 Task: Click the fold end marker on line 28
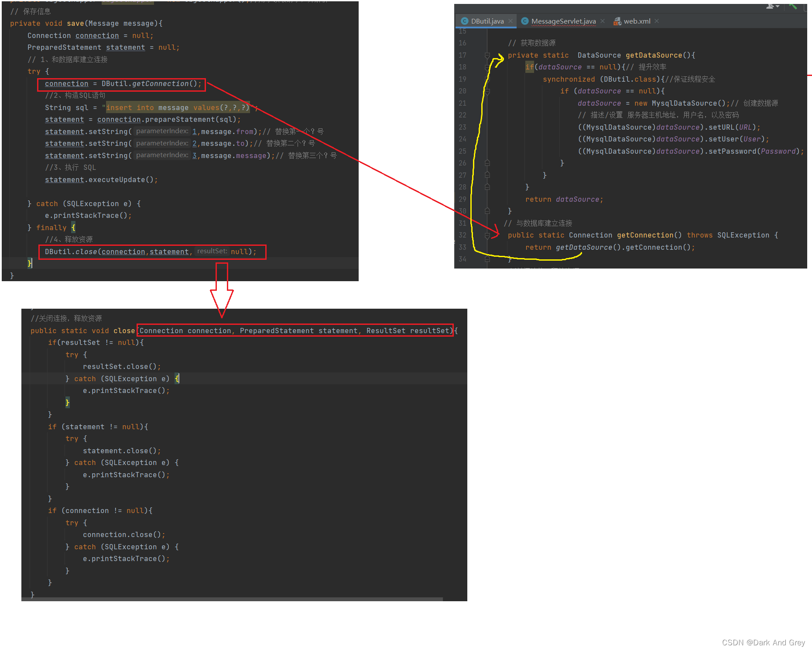click(x=487, y=187)
